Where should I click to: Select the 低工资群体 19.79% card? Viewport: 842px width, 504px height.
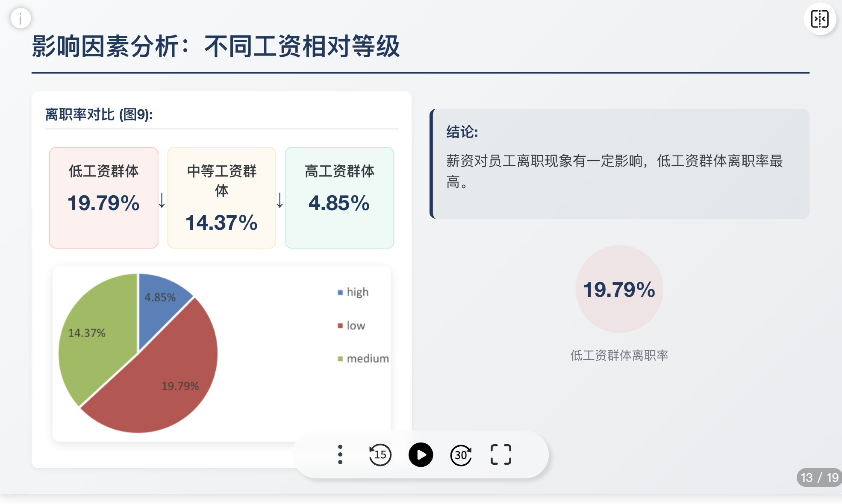pyautogui.click(x=104, y=198)
